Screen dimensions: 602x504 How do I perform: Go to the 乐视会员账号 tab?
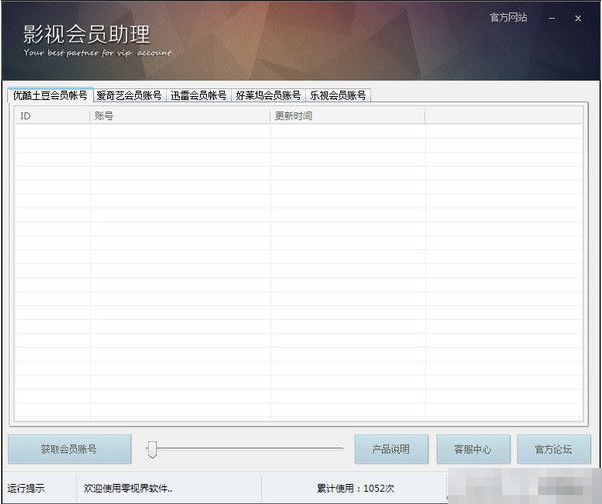tap(338, 96)
